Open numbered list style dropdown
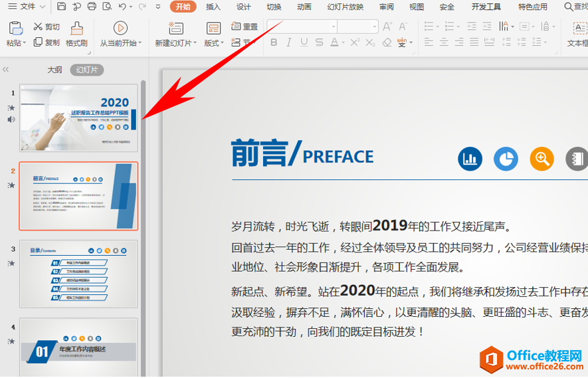Screen dimensions: 588x378 (458, 27)
